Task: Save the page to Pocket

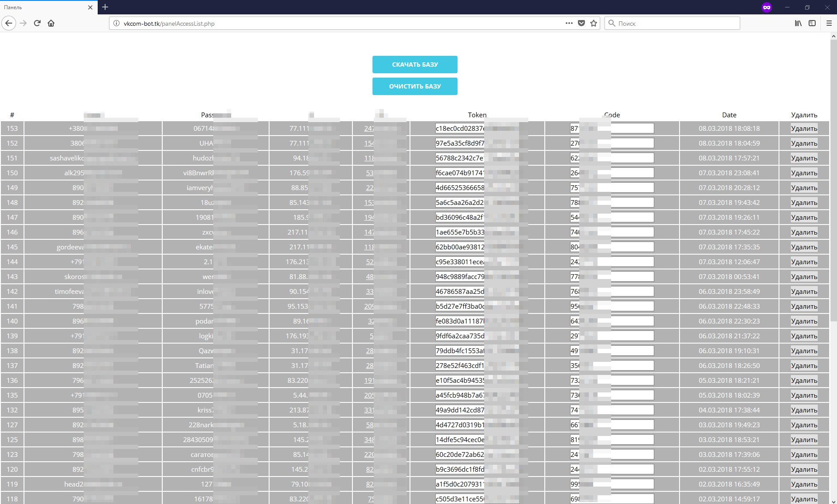Action: [x=581, y=24]
